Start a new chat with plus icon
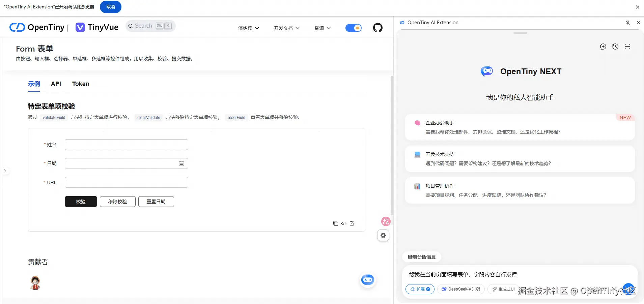Image resolution: width=644 pixels, height=304 pixels. (603, 47)
